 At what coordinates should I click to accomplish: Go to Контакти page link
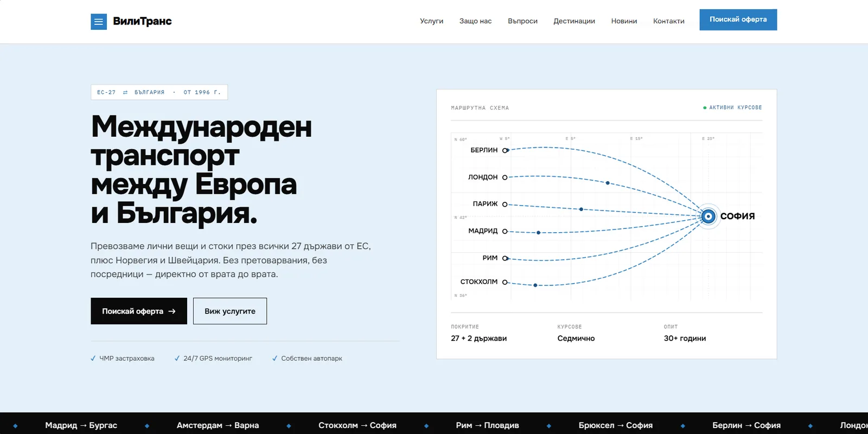point(668,21)
